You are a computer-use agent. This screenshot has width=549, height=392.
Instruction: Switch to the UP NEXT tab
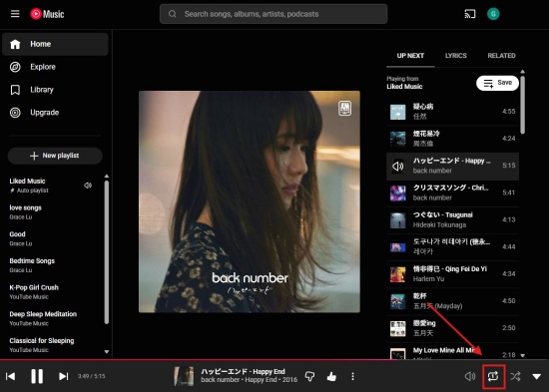coord(410,56)
